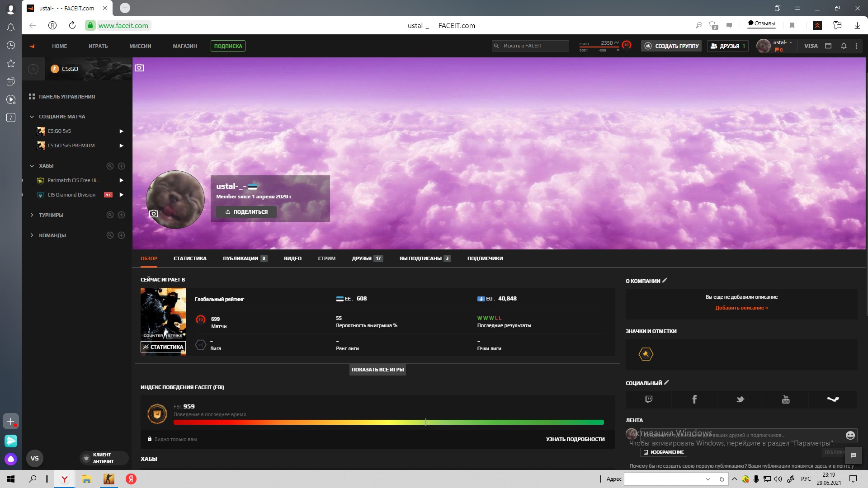Open the ДРУЗЬЯ 1 button in the header
The height and width of the screenshot is (488, 868).
click(728, 46)
